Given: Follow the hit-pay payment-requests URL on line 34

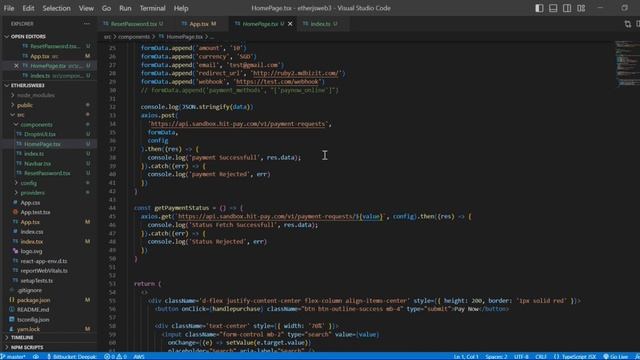Looking at the screenshot, I should tap(238, 124).
